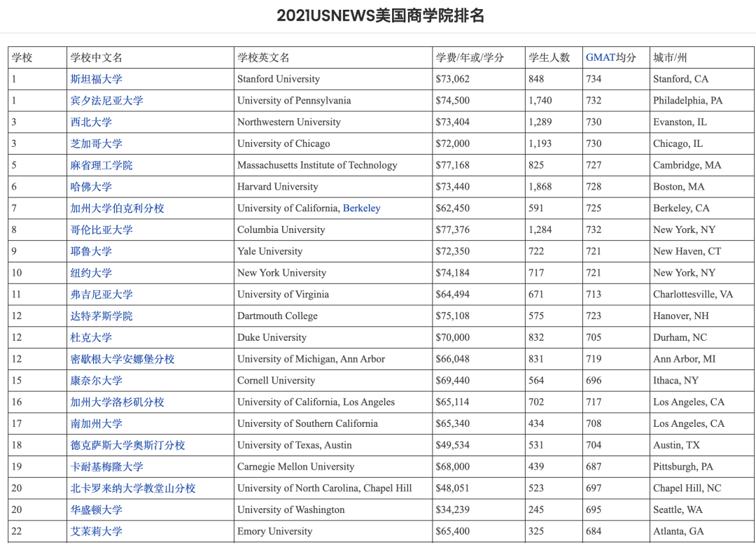Select the Columbia University cell
This screenshot has height=543, width=756.
(x=332, y=230)
